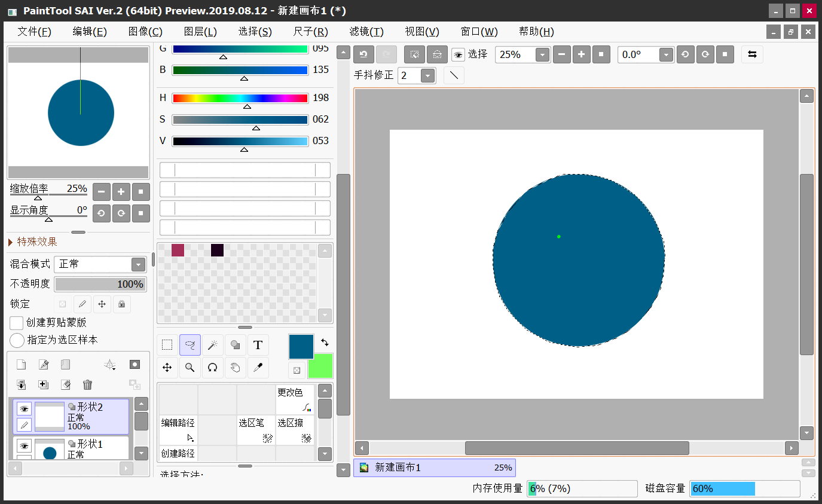Select the shape tool

(236, 345)
